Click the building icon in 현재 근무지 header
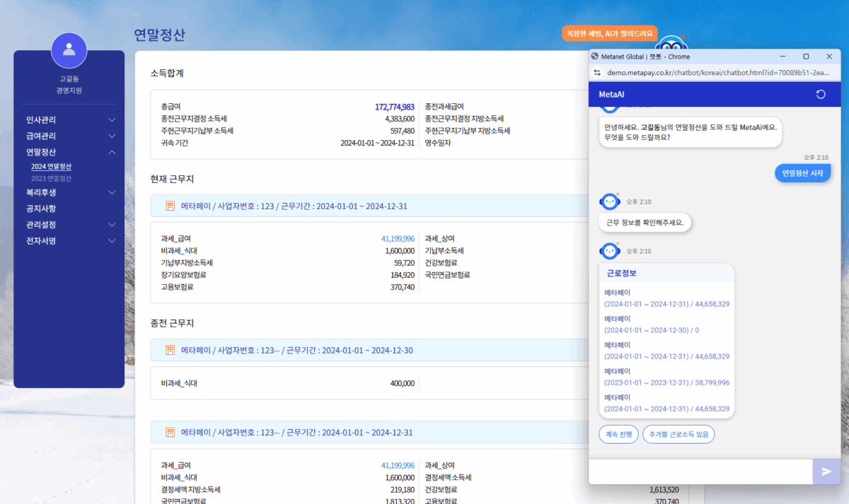Image resolution: width=849 pixels, height=504 pixels. (x=170, y=206)
